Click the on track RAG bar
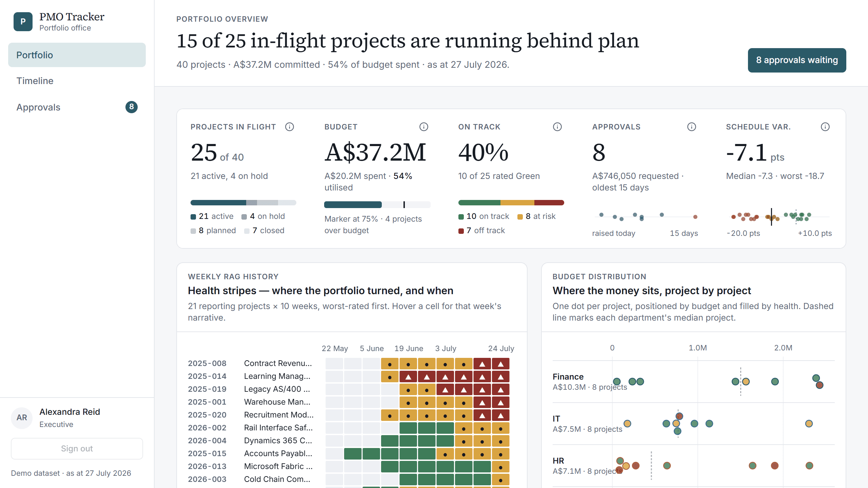 tap(511, 203)
